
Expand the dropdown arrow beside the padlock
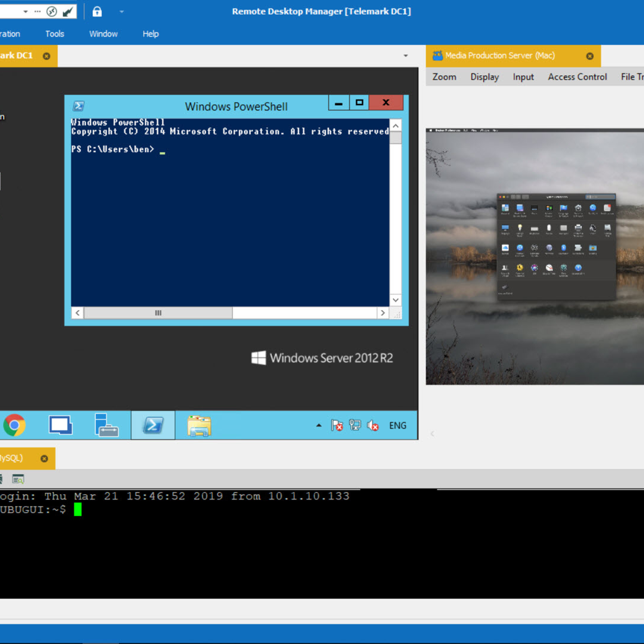point(122,12)
